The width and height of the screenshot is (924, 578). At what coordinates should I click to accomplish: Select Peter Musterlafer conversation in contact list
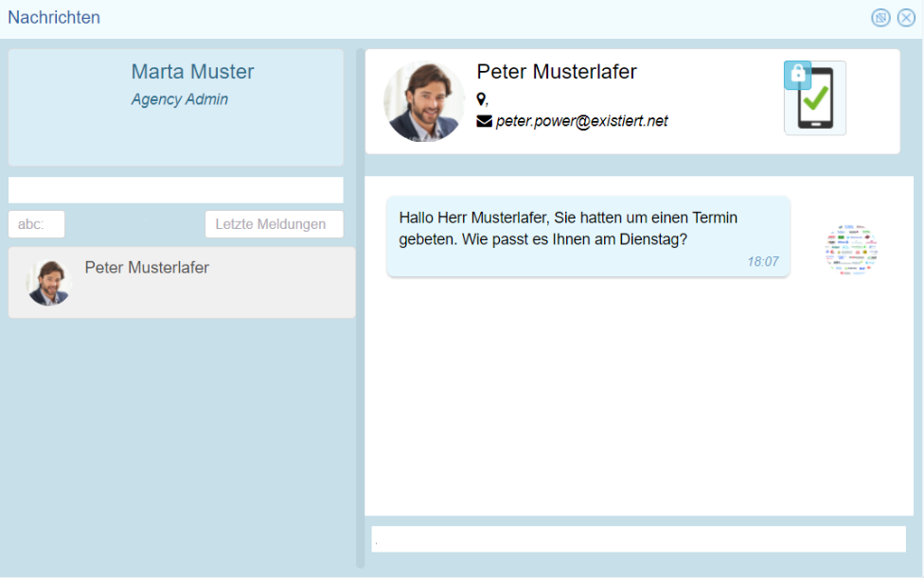pos(182,283)
